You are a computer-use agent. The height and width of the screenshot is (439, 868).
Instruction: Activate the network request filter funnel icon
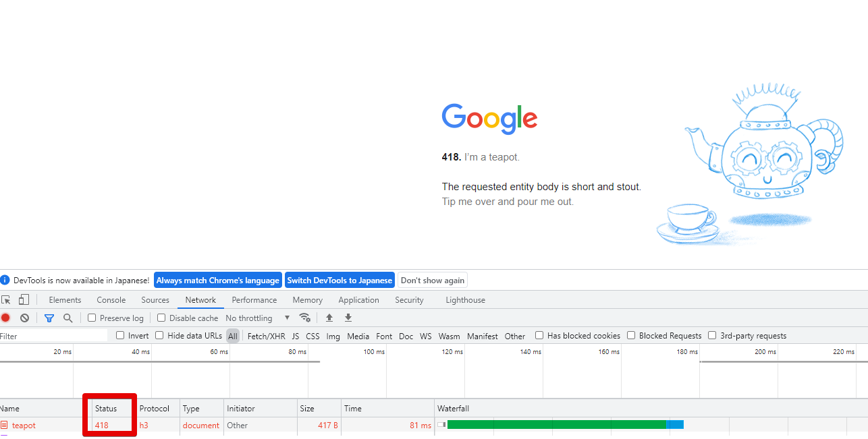(49, 317)
